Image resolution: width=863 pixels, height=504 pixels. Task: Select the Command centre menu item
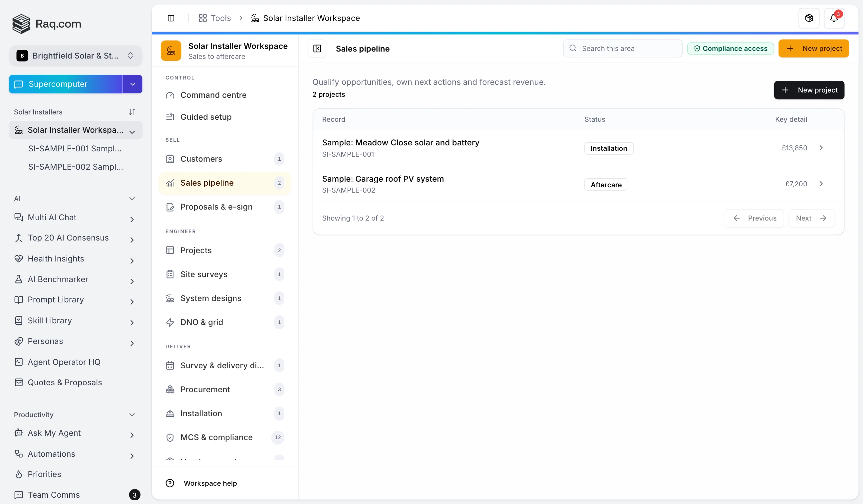[225, 95]
